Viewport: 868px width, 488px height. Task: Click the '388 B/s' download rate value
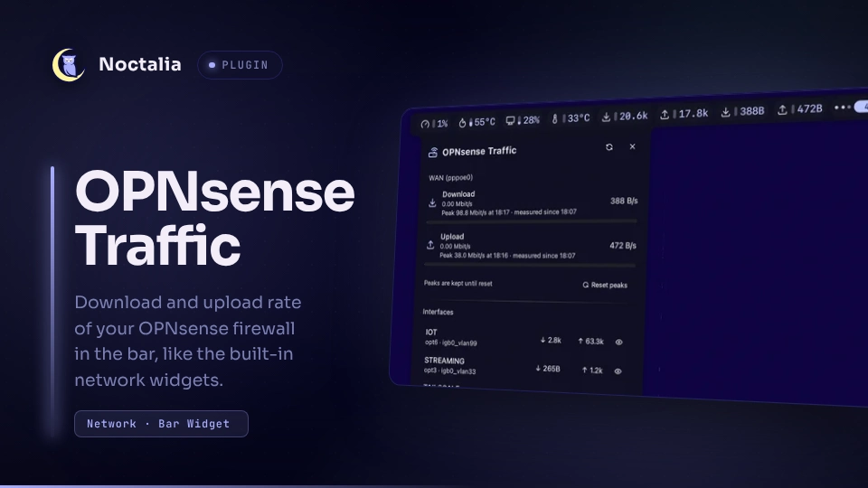624,201
